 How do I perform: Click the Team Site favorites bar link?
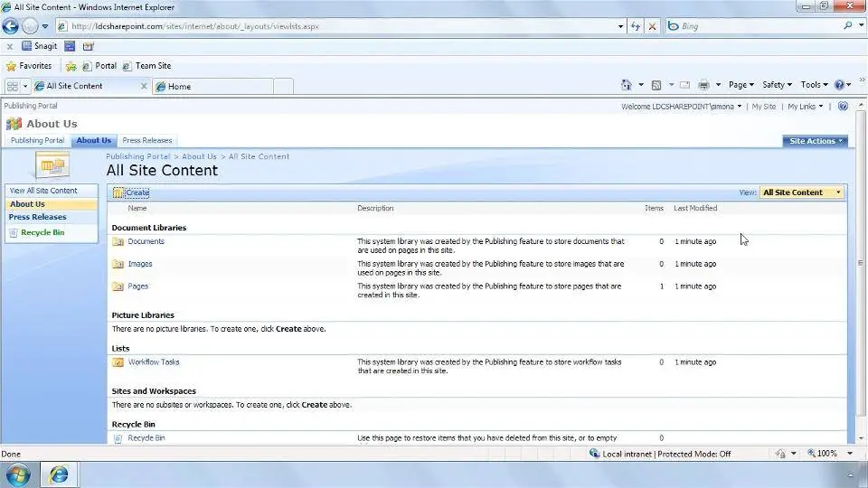146,66
